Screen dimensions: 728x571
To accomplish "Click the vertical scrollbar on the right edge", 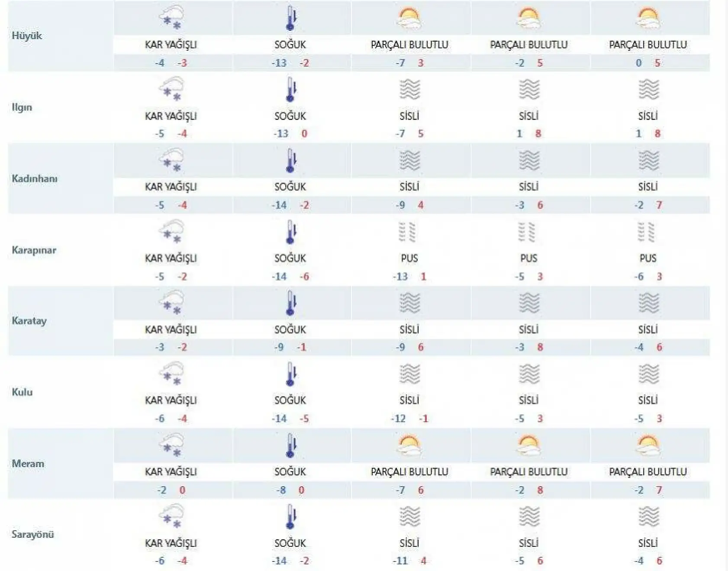I will (725, 286).
